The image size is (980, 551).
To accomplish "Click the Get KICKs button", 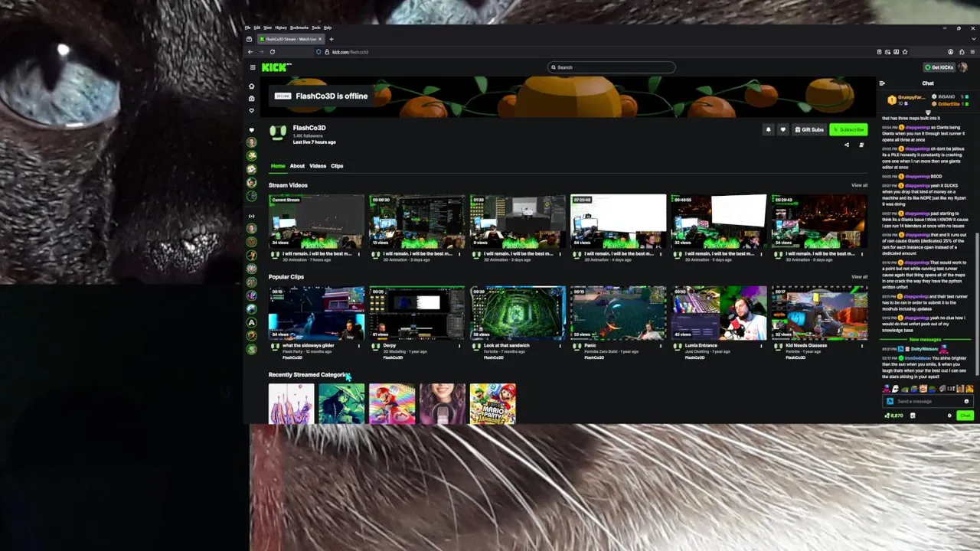I will [x=939, y=67].
